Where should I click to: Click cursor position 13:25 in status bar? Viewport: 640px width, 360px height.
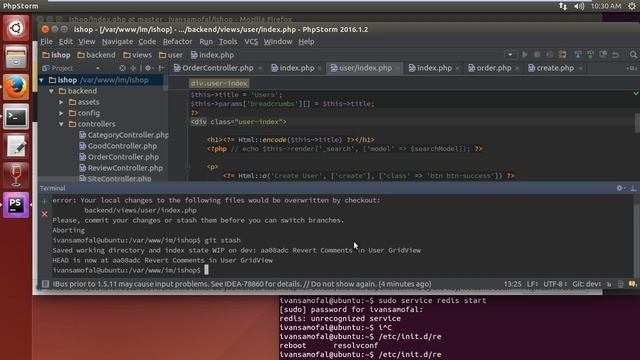point(512,284)
